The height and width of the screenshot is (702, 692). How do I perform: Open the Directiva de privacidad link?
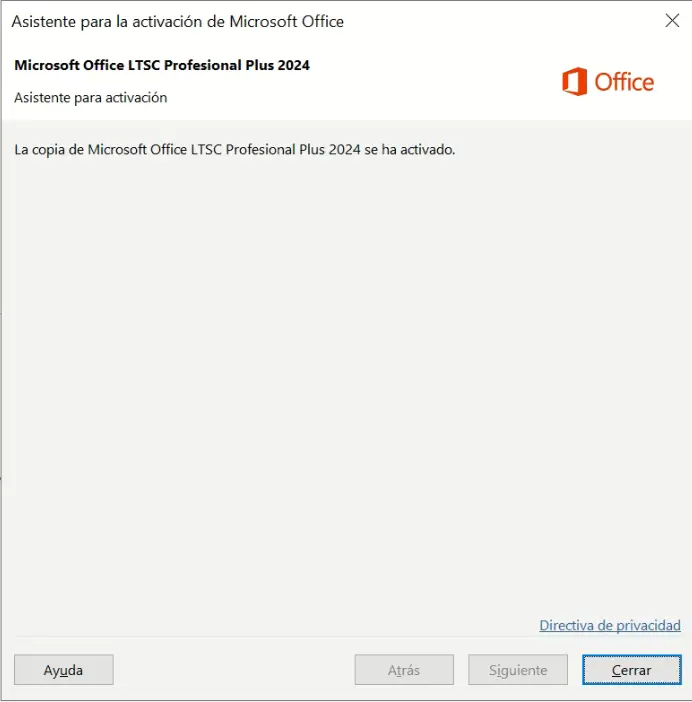point(610,625)
